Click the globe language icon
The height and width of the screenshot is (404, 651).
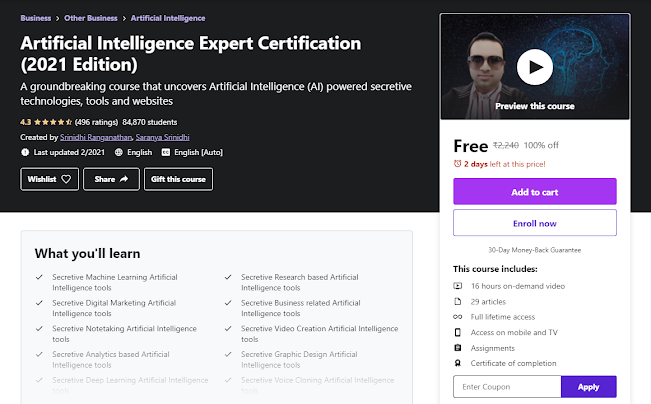point(119,152)
